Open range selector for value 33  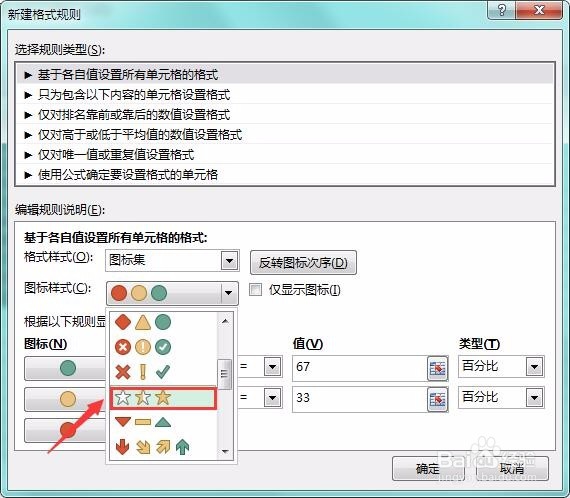pos(437,399)
